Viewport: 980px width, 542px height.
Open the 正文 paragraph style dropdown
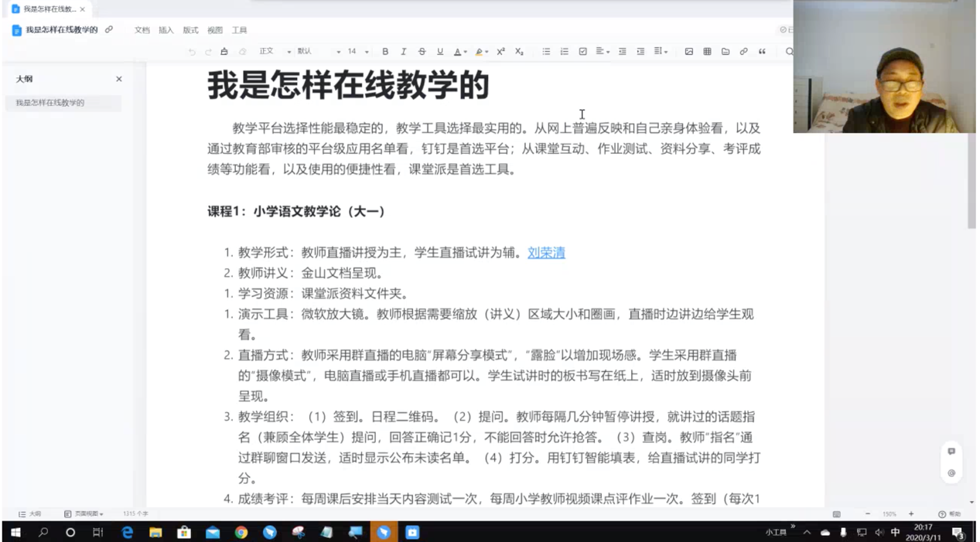tap(275, 52)
